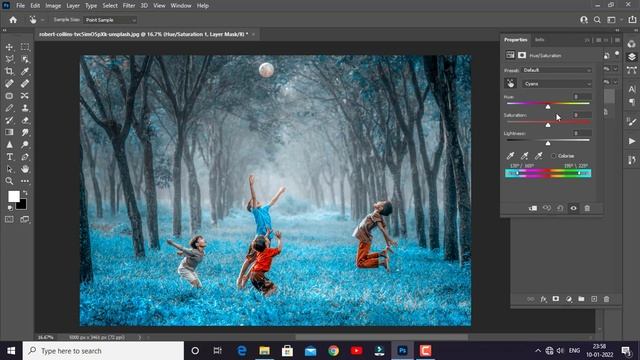Select the Crop tool
Viewport: 640px width, 360px height.
coord(9,71)
